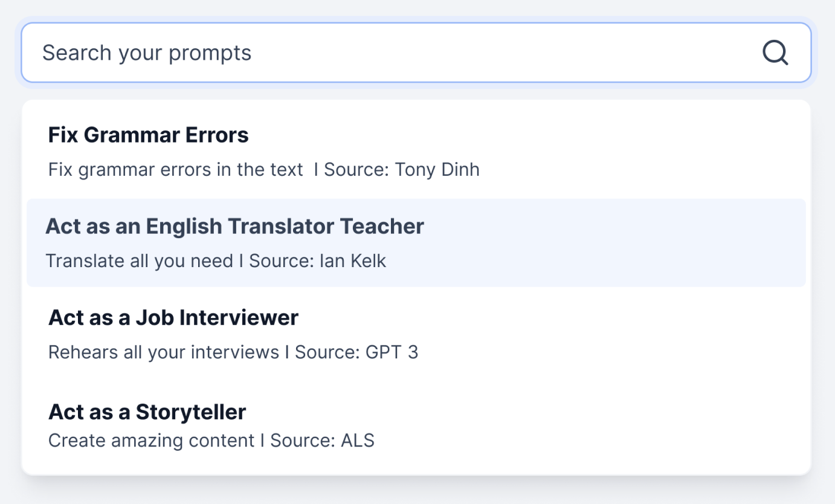Pick the "Act as a Storyteller" title
The width and height of the screenshot is (835, 504).
(x=147, y=412)
